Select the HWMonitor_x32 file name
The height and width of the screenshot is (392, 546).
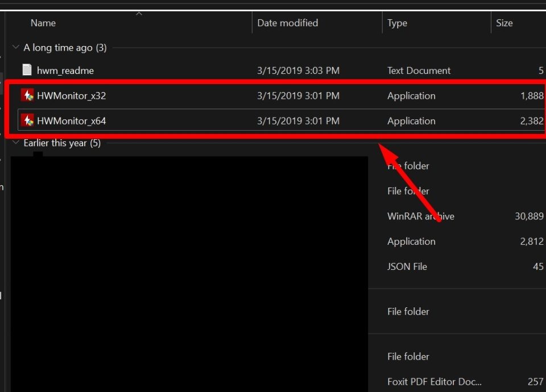coord(71,95)
